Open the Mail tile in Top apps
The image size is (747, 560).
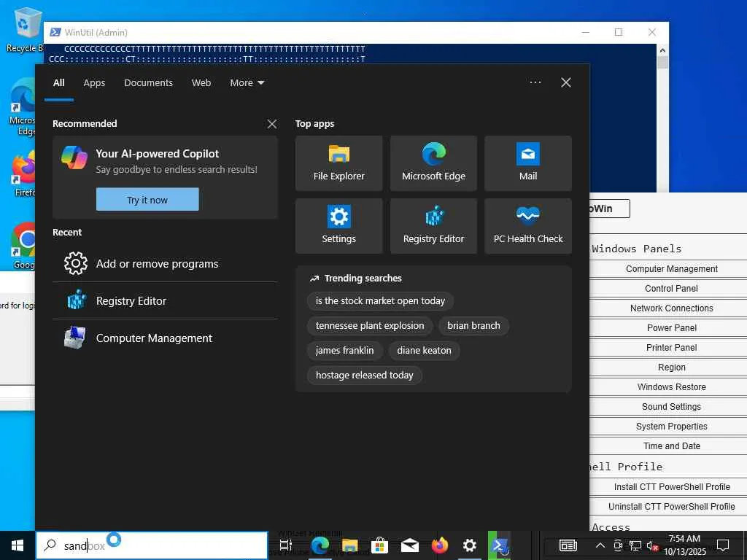tap(528, 163)
